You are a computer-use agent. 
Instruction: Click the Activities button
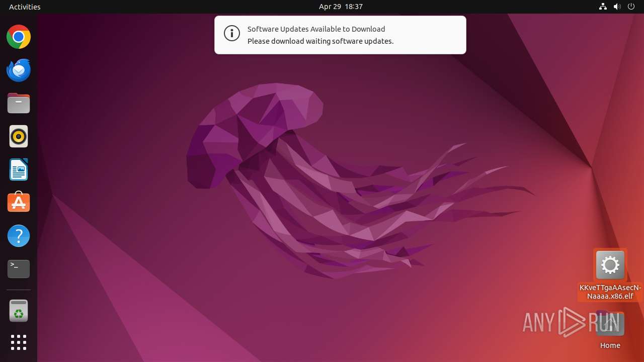click(x=25, y=7)
